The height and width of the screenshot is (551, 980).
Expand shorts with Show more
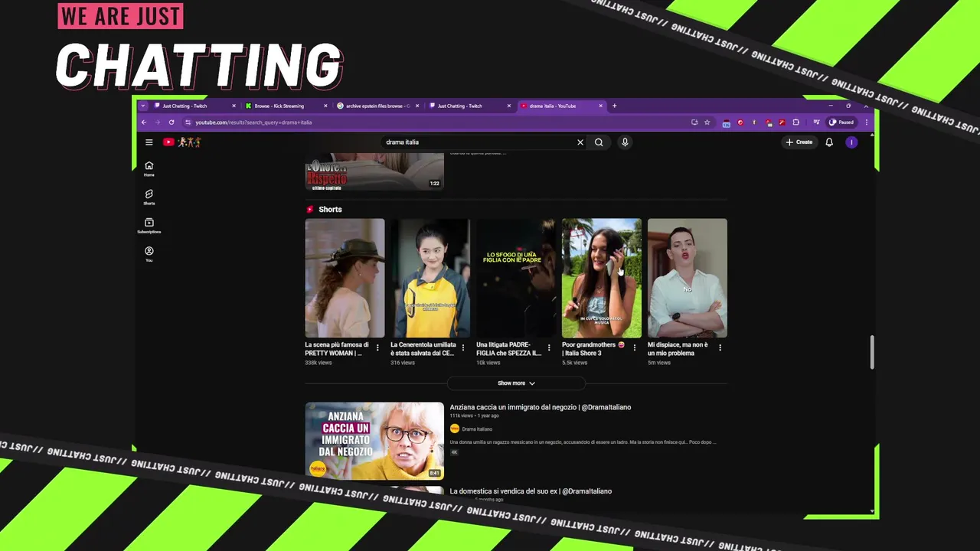(516, 383)
